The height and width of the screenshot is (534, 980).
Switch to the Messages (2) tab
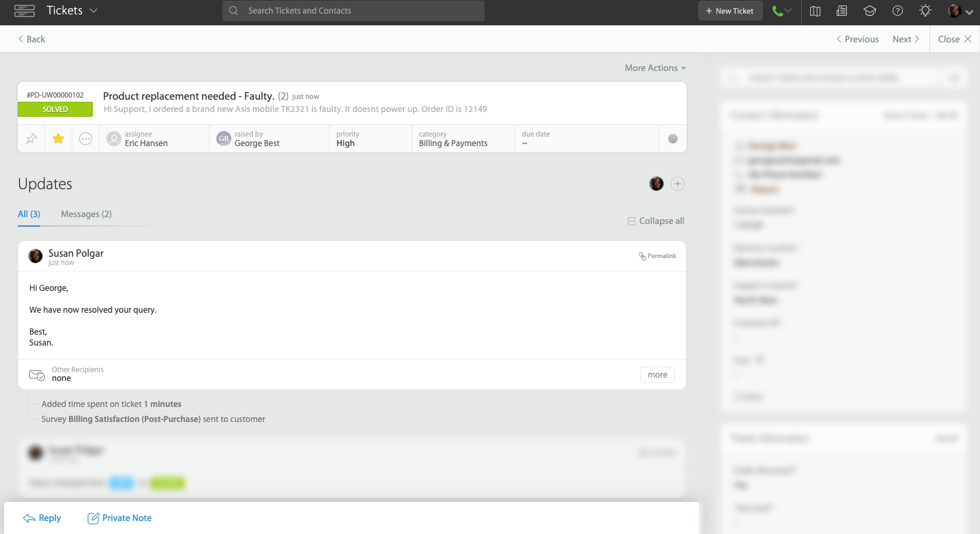(x=86, y=214)
